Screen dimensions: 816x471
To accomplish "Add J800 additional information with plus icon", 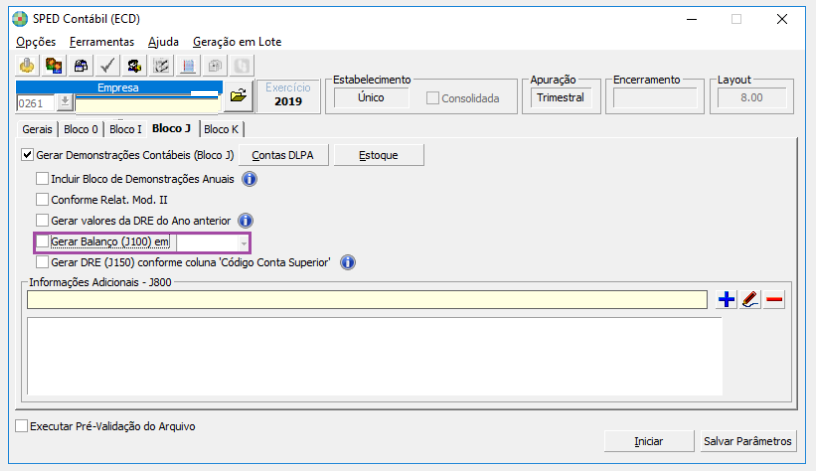I will pyautogui.click(x=726, y=299).
